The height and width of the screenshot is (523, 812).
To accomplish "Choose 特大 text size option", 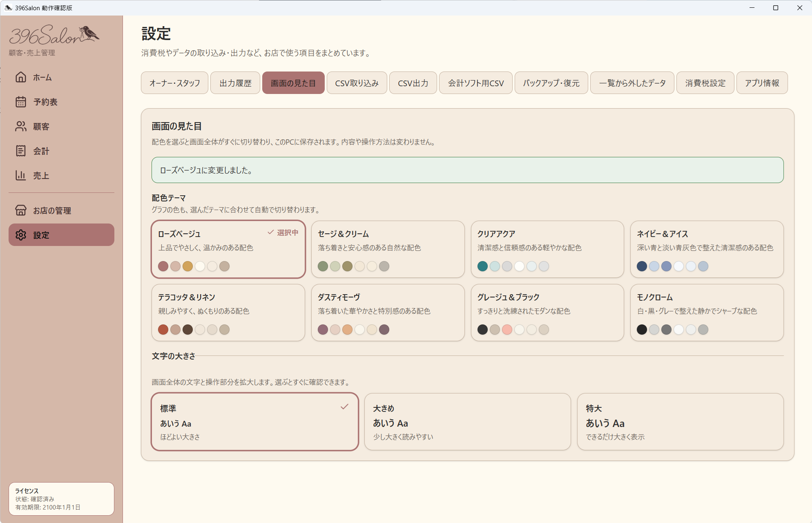I will 680,422.
